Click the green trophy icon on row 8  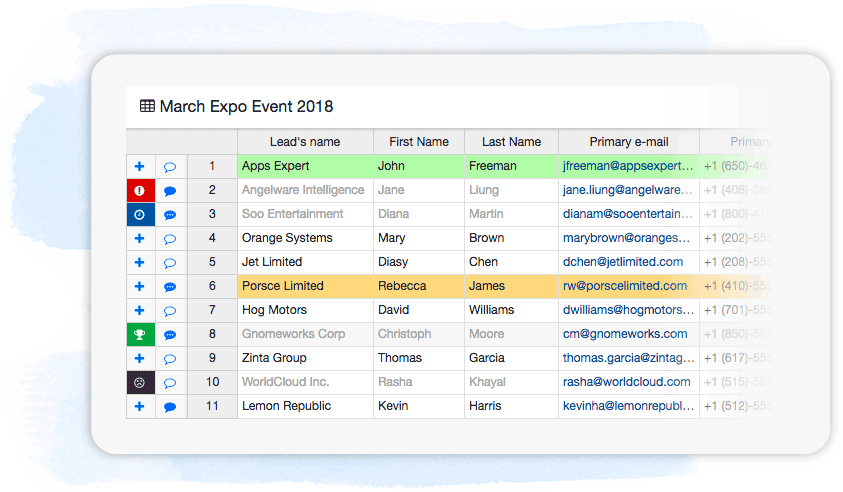click(140, 334)
